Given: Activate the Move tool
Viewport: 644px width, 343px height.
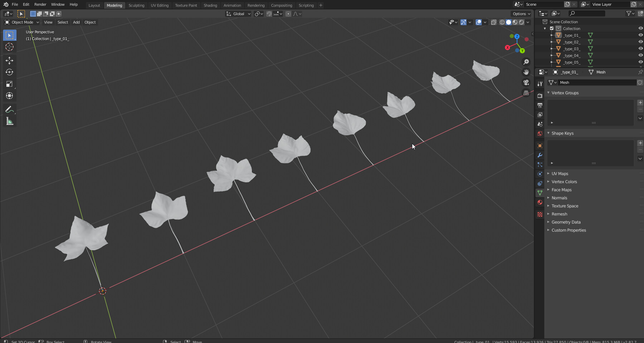Looking at the screenshot, I should [9, 60].
